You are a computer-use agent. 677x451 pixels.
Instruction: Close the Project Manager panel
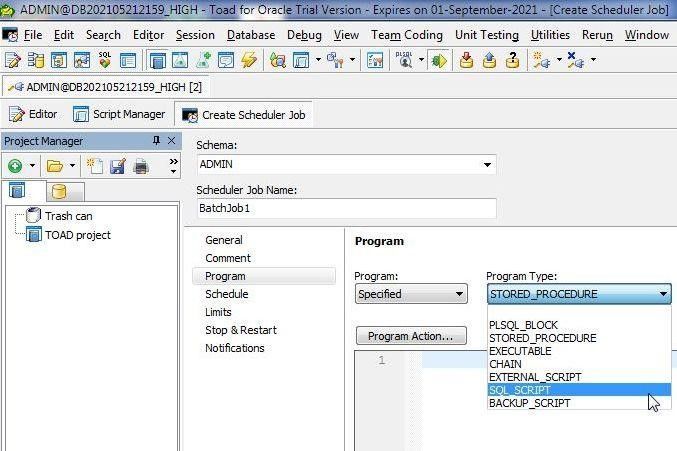(171, 140)
